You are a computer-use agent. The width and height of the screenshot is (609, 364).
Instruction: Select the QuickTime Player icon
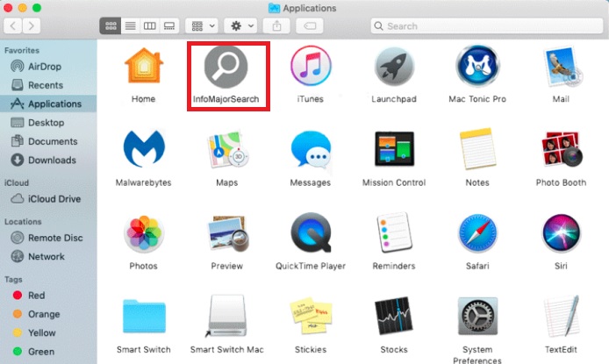[312, 232]
